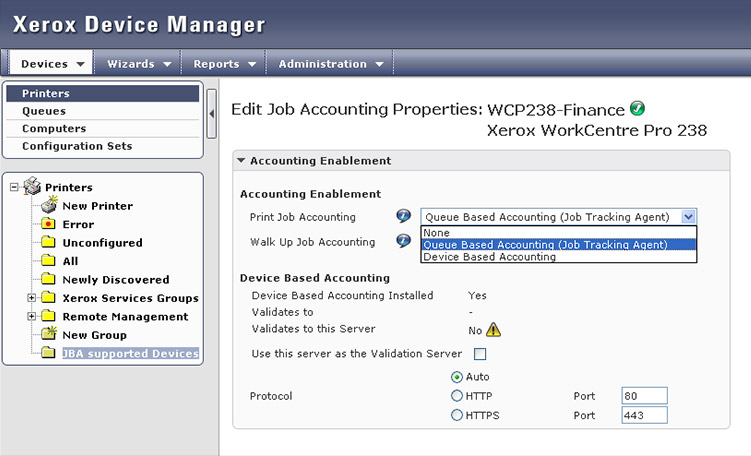Open help for Print Job Accounting
Screen dimensions: 751x456
point(404,216)
